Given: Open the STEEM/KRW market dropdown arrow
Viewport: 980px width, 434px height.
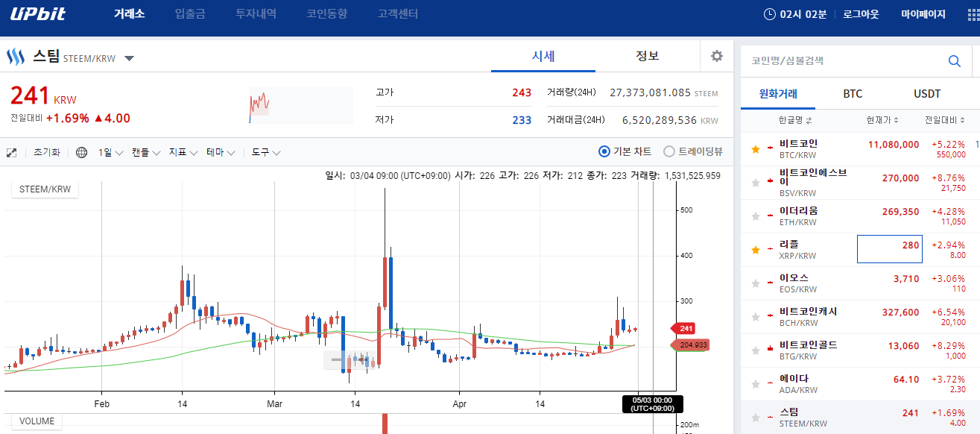Looking at the screenshot, I should pos(129,58).
